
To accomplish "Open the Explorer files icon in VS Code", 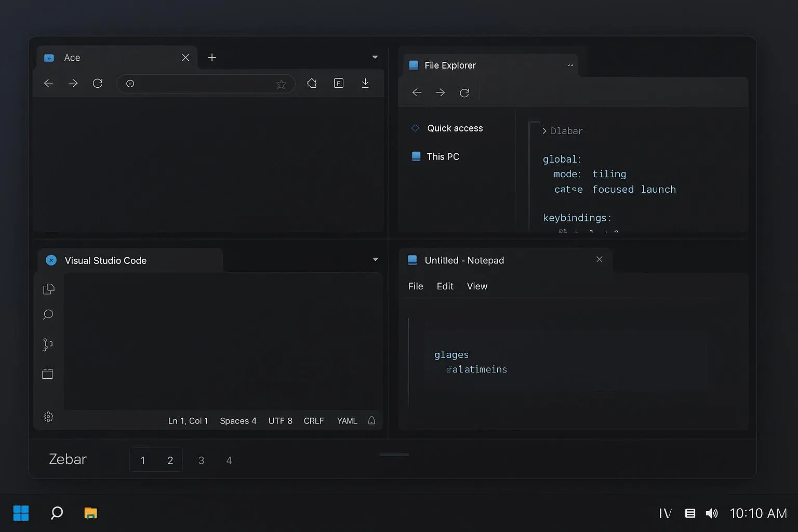I will [x=48, y=289].
